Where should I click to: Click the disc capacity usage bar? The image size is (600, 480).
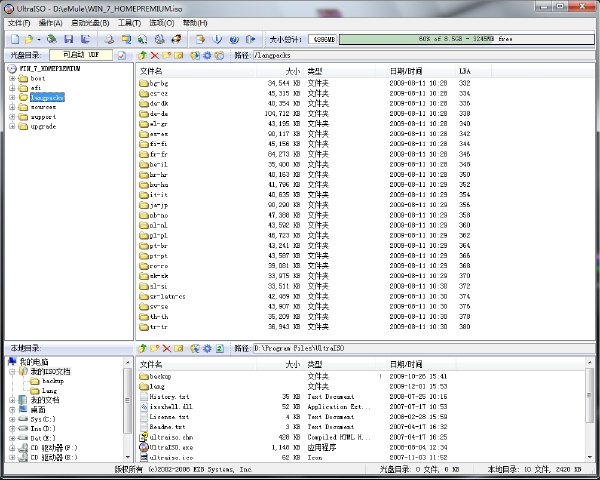click(466, 39)
